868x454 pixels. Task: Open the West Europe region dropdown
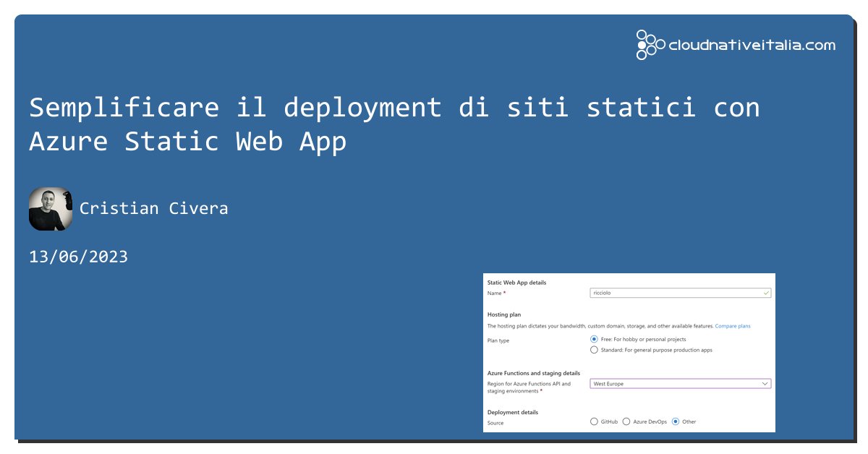tap(681, 384)
